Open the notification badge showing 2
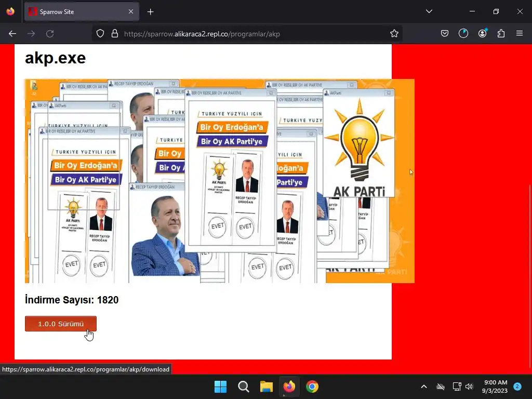Screen dimensions: 532x399 [x=517, y=386]
